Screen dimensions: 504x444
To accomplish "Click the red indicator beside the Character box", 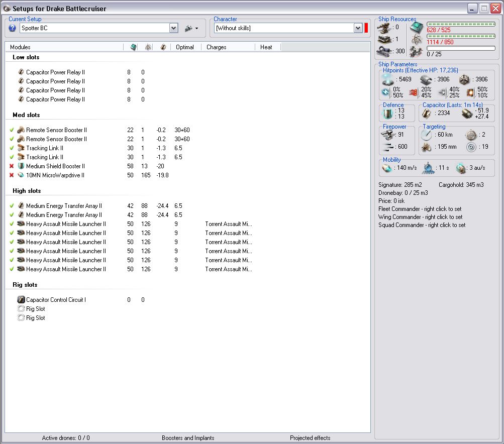I will click(366, 28).
